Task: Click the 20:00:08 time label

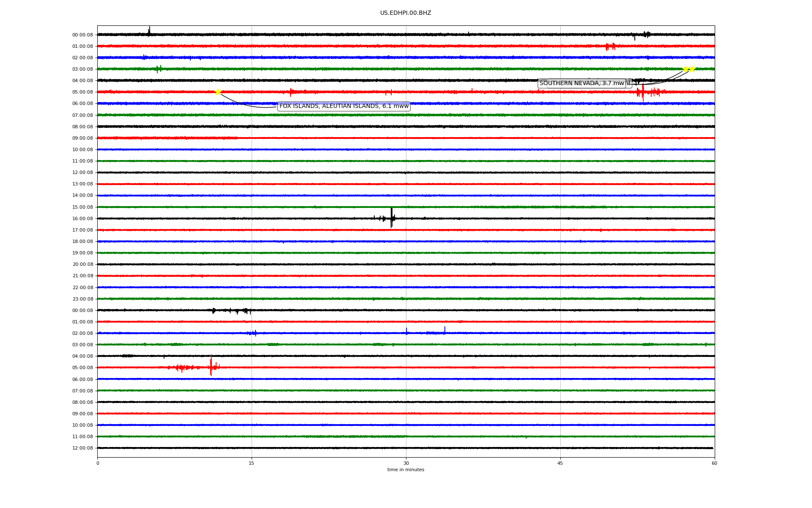Action: point(82,265)
